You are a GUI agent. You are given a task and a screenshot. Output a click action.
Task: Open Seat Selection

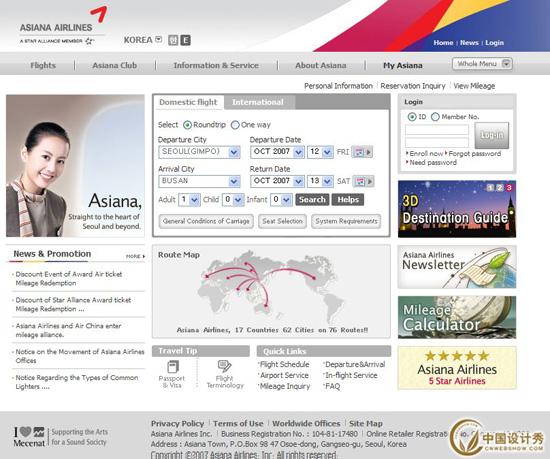coord(282,221)
